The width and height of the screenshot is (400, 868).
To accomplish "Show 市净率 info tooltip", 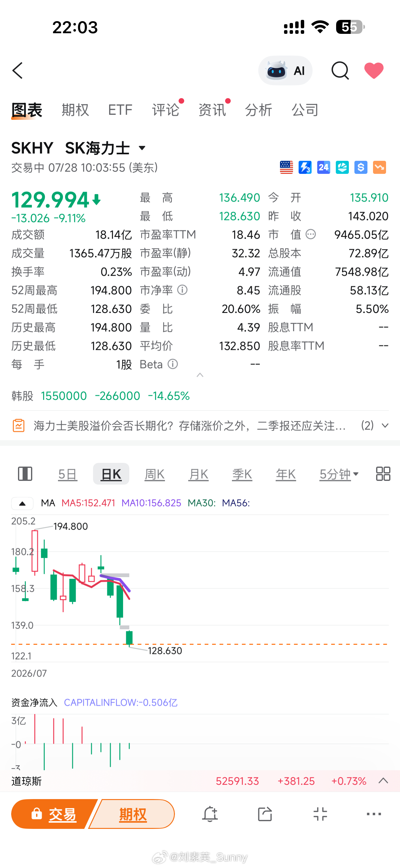I will (182, 290).
